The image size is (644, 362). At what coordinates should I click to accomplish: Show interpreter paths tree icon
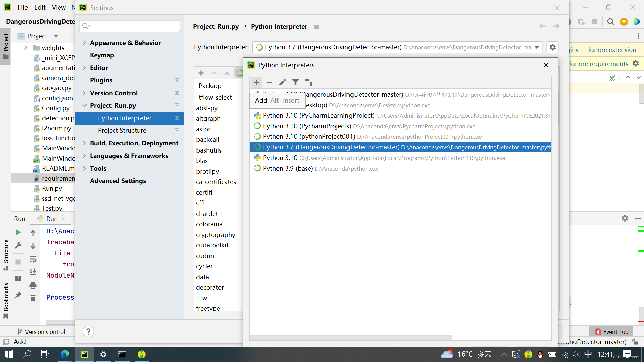pyautogui.click(x=309, y=82)
